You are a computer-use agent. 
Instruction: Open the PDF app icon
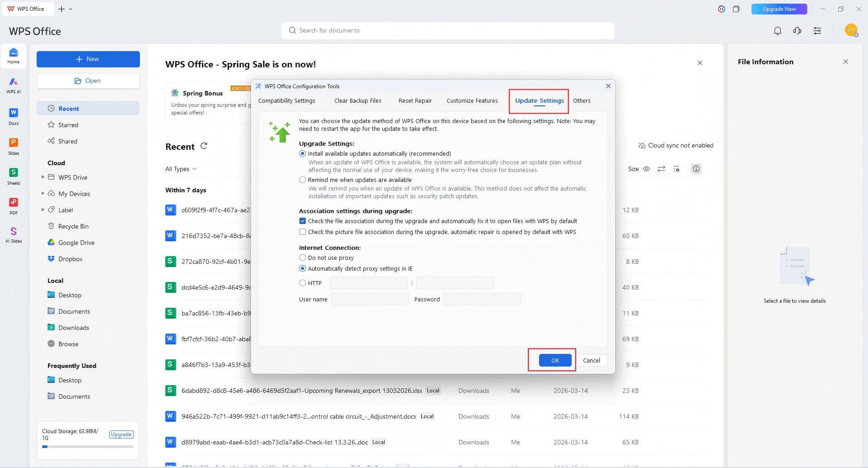pyautogui.click(x=14, y=206)
